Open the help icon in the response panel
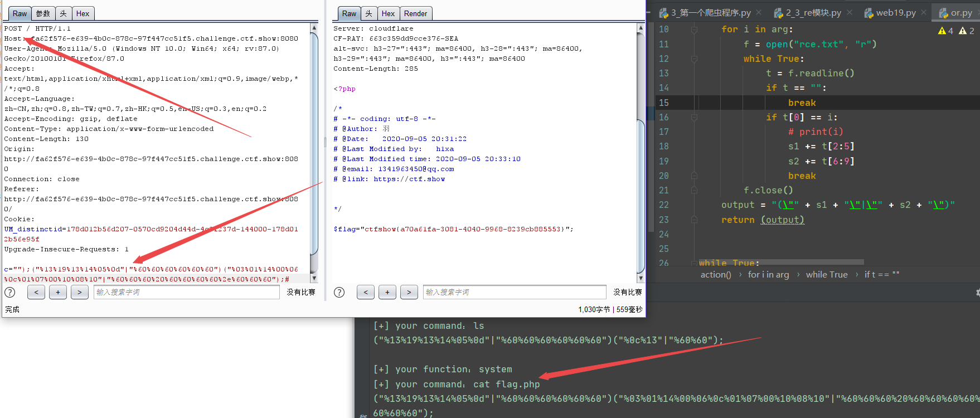This screenshot has height=418, width=980. coord(339,292)
